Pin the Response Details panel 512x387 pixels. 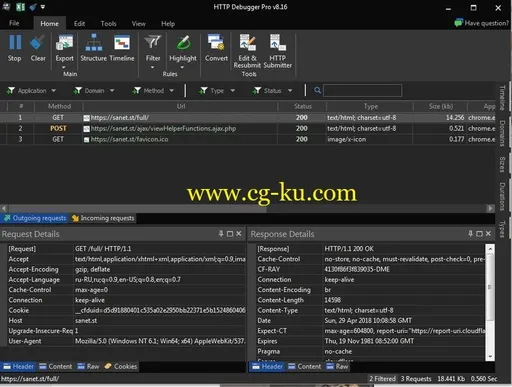(470, 234)
